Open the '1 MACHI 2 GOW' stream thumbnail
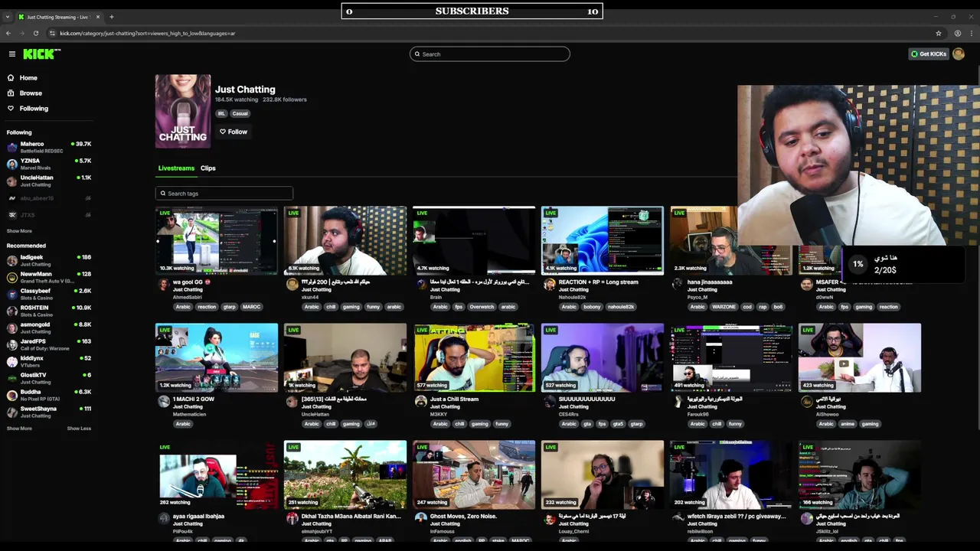980x551 pixels. [x=217, y=357]
